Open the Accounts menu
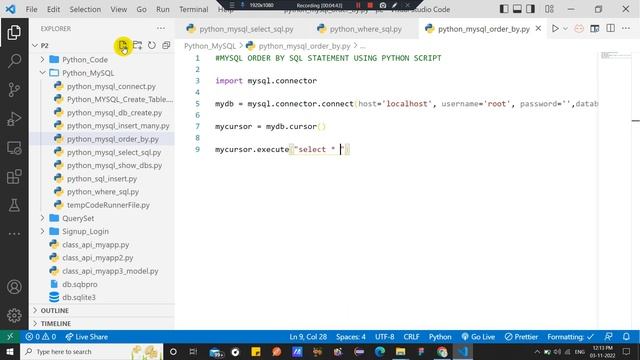 pos(14,287)
